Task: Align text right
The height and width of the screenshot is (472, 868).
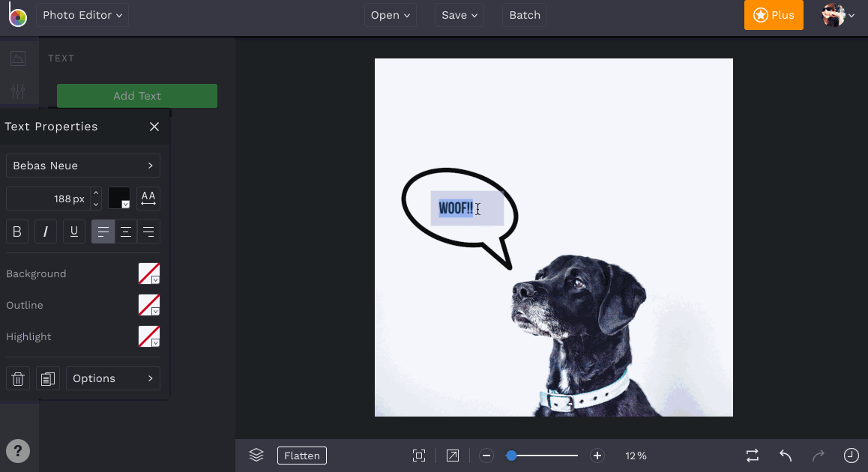Action: point(148,232)
